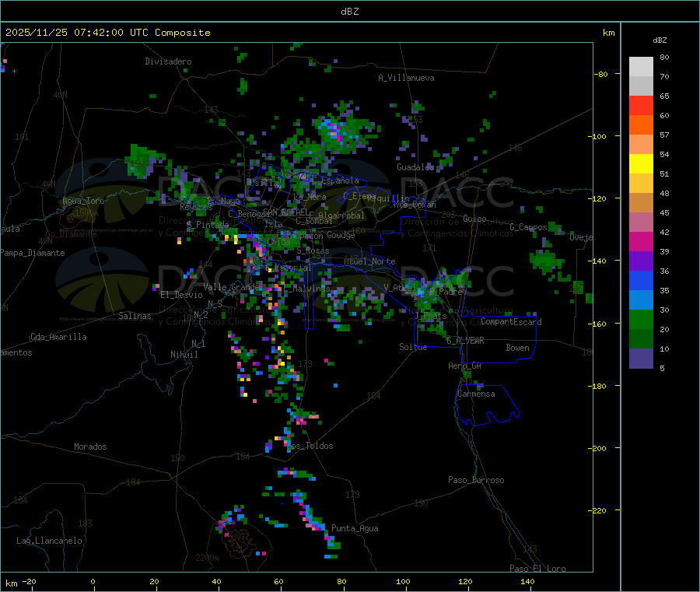
Task: Click the km unit label top right
Action: tap(608, 33)
